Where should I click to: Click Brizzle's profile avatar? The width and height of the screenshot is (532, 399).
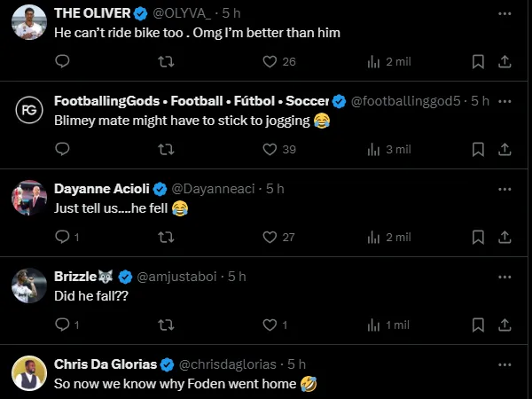click(x=28, y=286)
